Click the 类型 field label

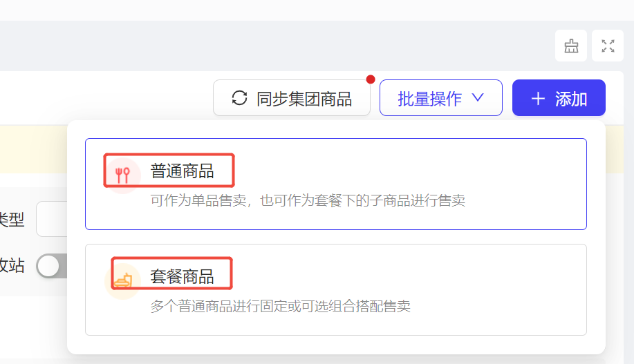12,220
